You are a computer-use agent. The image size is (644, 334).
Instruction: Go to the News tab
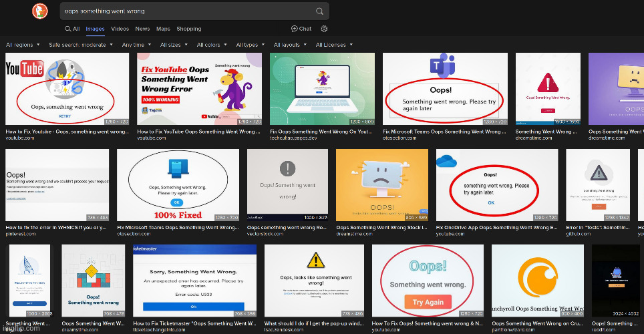point(142,29)
